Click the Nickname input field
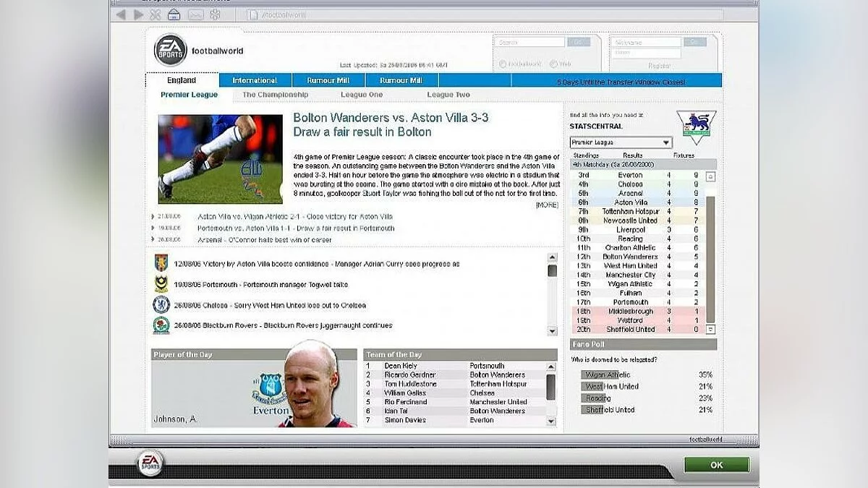 pos(647,42)
